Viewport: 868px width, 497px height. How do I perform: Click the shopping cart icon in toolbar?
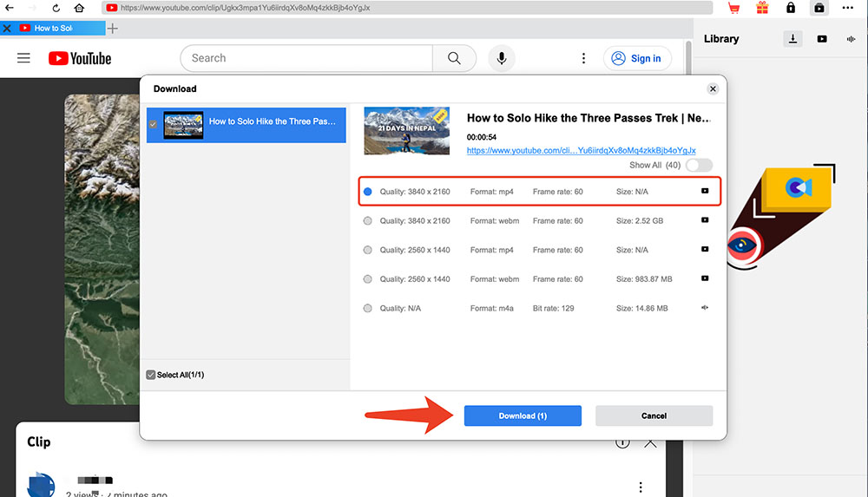pos(733,8)
